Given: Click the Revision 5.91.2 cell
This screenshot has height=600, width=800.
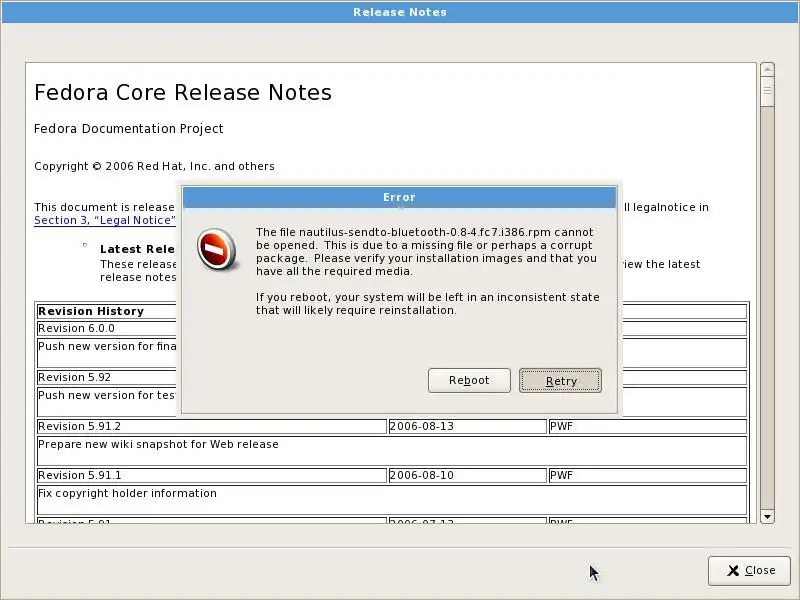Looking at the screenshot, I should coord(212,426).
